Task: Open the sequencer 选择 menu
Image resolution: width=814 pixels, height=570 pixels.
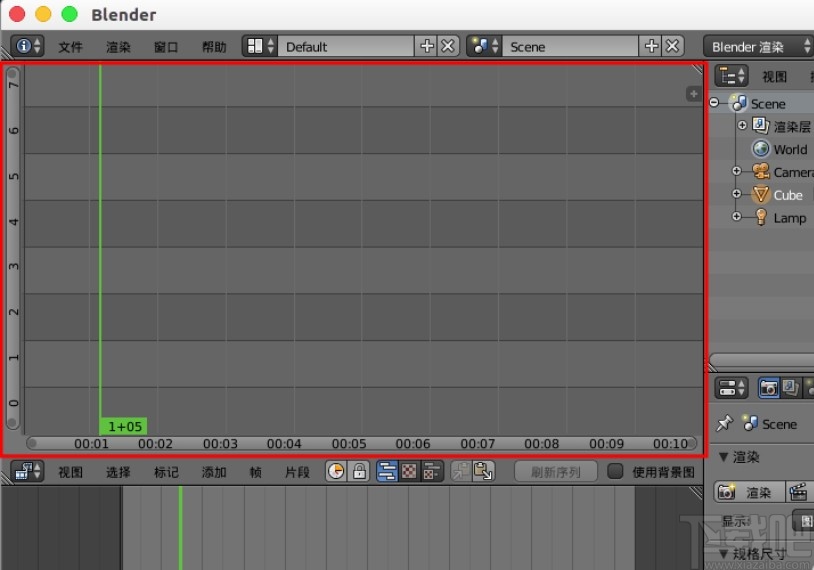Action: [x=118, y=472]
